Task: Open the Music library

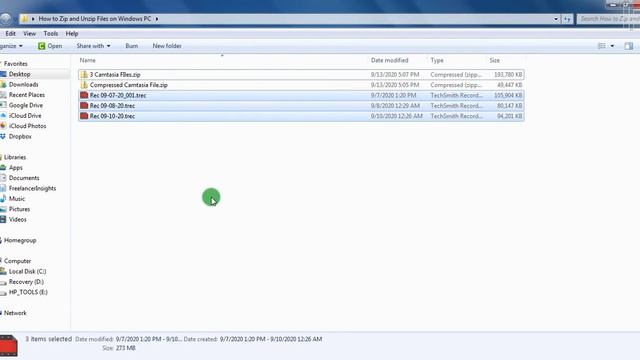Action: pos(17,199)
